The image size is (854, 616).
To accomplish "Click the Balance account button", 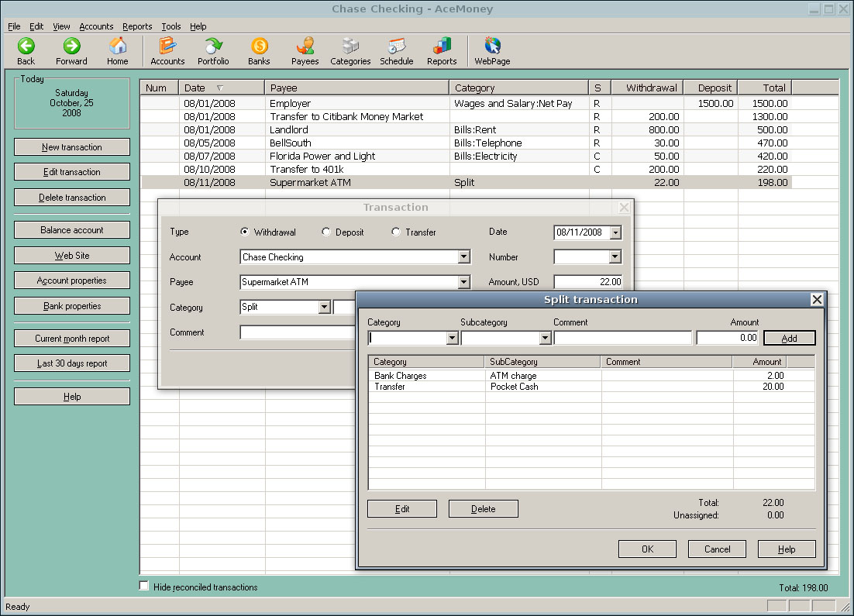I will tap(72, 230).
